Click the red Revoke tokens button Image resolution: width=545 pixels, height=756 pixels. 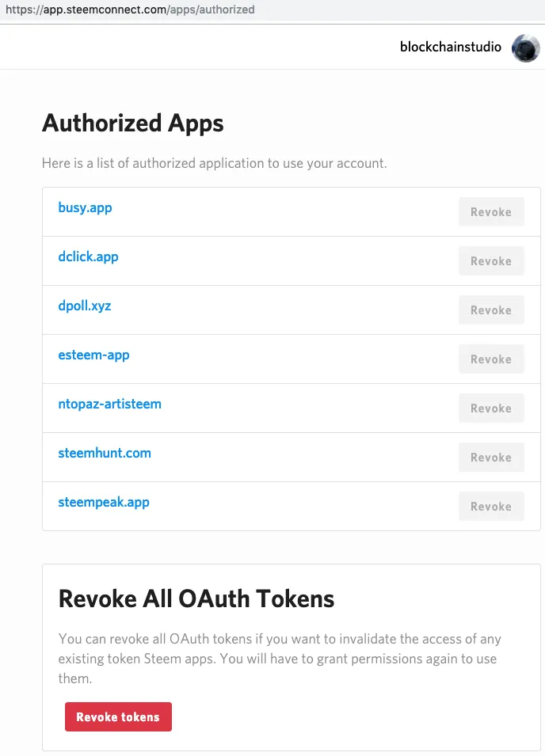[x=118, y=717]
